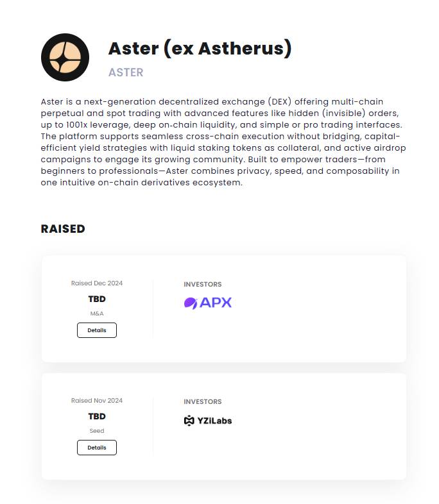Select the M&A round type label
The width and height of the screenshot is (439, 504).
[x=97, y=314]
